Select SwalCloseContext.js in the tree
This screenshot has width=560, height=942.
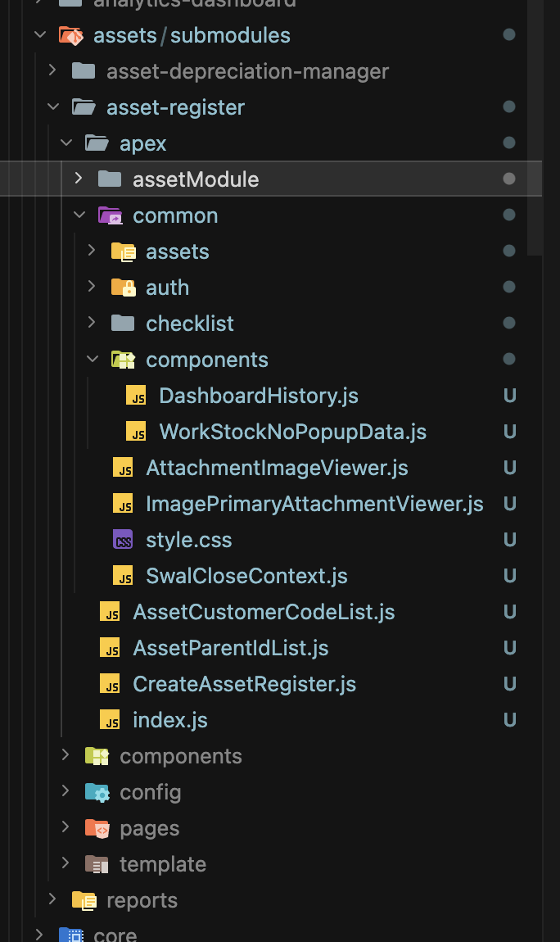(246, 576)
